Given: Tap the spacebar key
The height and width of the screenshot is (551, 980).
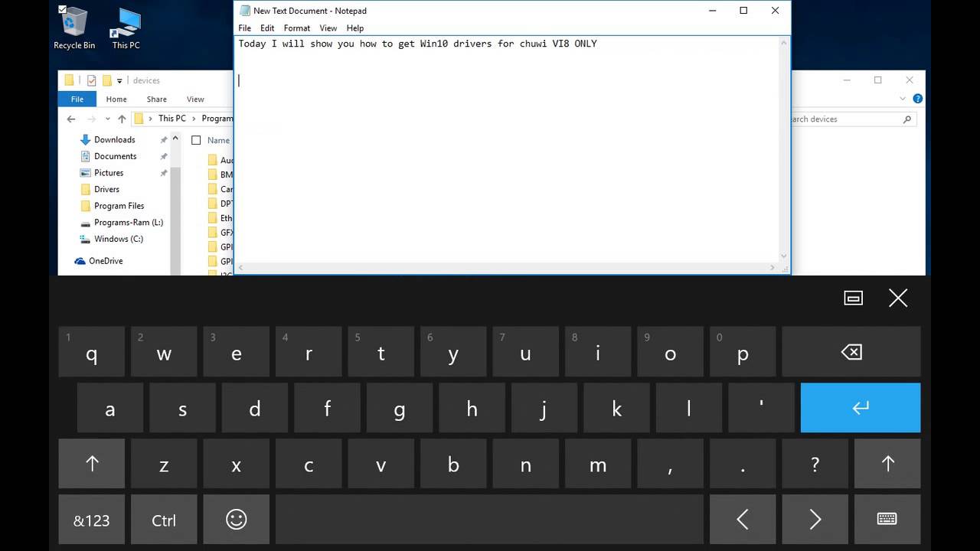Looking at the screenshot, I should 489,520.
